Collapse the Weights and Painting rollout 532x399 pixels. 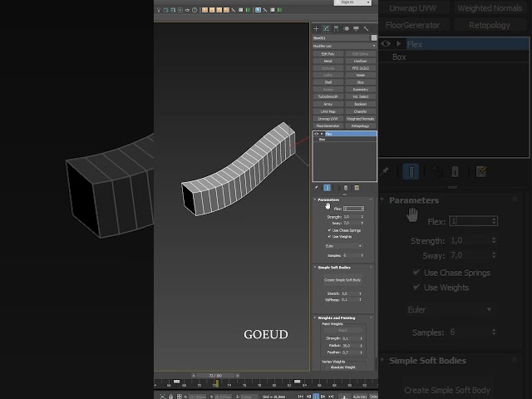pyautogui.click(x=315, y=318)
